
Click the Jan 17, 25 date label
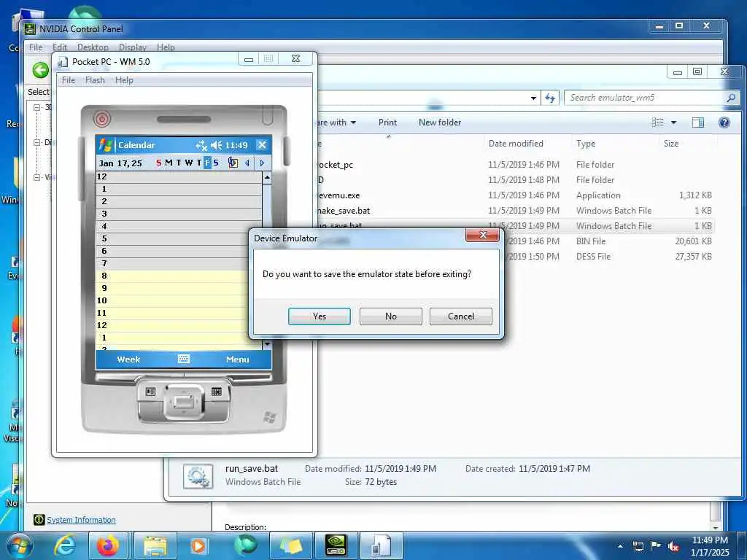tap(120, 163)
